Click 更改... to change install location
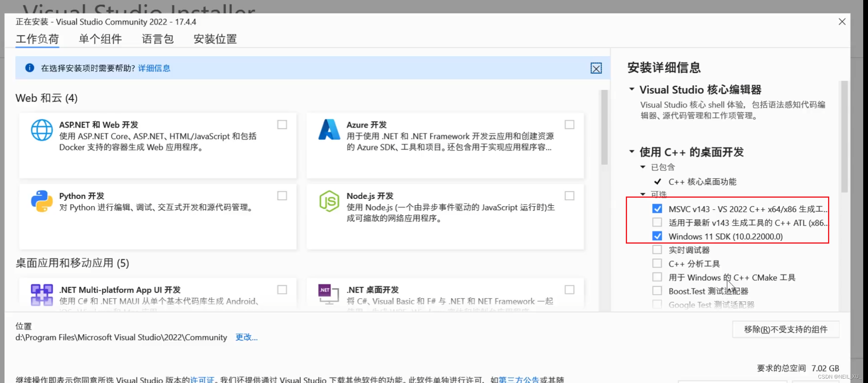868x383 pixels. click(247, 337)
